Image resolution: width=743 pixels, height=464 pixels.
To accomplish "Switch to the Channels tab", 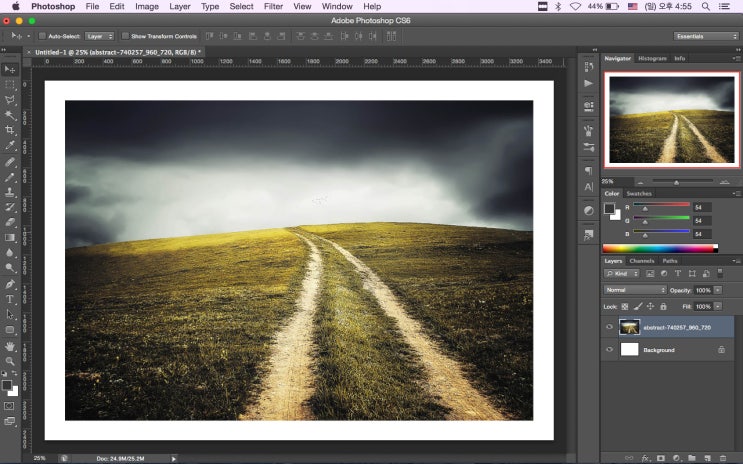I will coord(641,261).
